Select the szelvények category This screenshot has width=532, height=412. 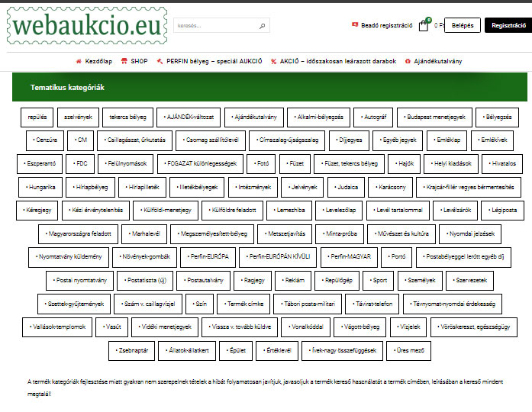(78, 117)
